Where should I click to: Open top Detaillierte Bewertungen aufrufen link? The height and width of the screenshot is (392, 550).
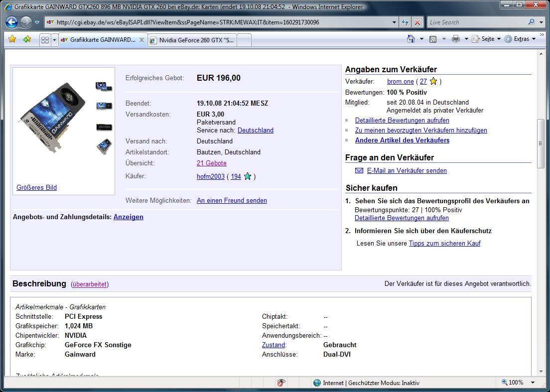click(x=402, y=120)
